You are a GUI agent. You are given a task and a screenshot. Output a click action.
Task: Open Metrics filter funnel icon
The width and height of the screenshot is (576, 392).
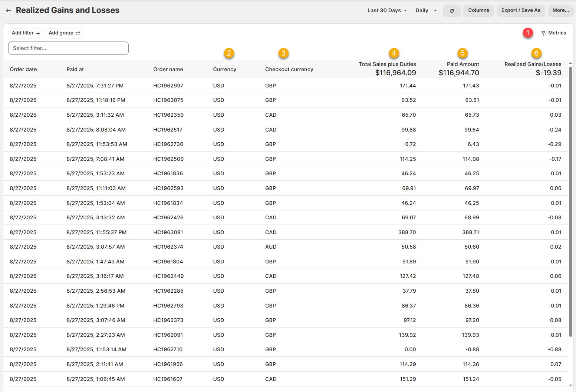pos(543,33)
